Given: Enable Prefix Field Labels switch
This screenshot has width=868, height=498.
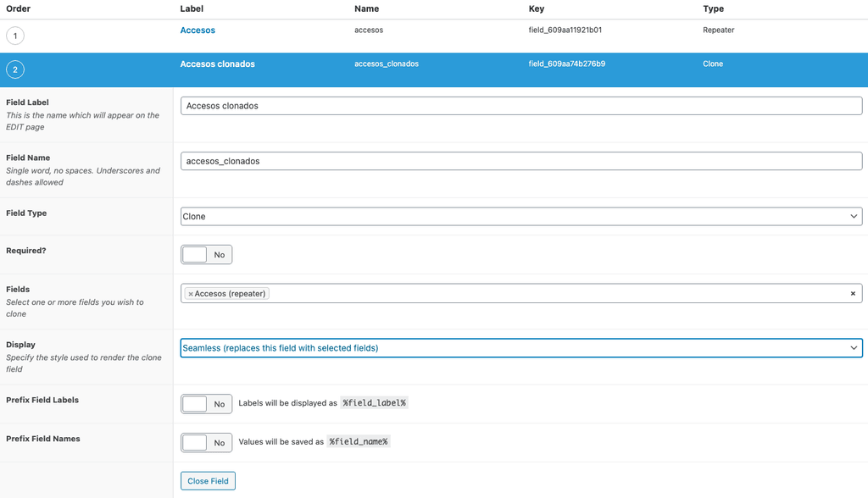Looking at the screenshot, I should (206, 404).
